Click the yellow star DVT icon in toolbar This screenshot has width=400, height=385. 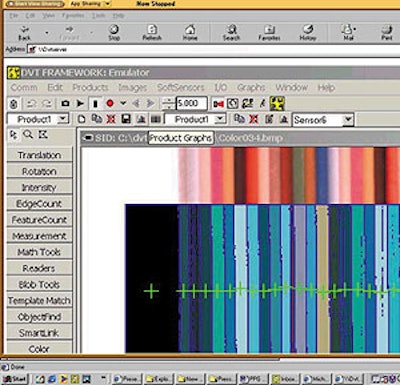click(277, 104)
